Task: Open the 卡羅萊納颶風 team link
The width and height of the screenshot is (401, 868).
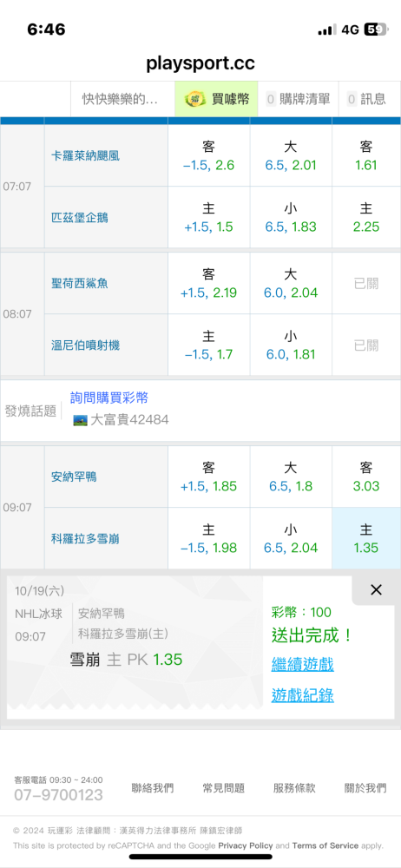Action: pyautogui.click(x=85, y=156)
